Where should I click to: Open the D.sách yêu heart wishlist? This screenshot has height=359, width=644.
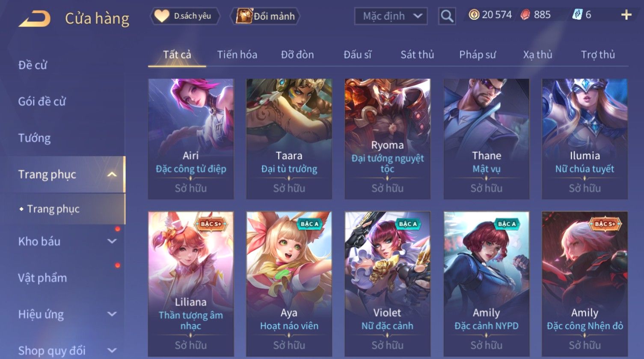pos(185,16)
